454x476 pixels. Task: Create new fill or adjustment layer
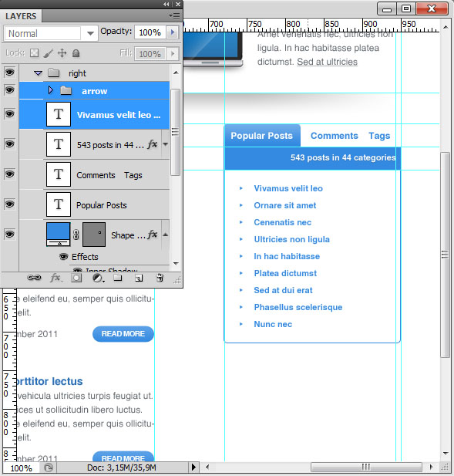click(x=98, y=278)
